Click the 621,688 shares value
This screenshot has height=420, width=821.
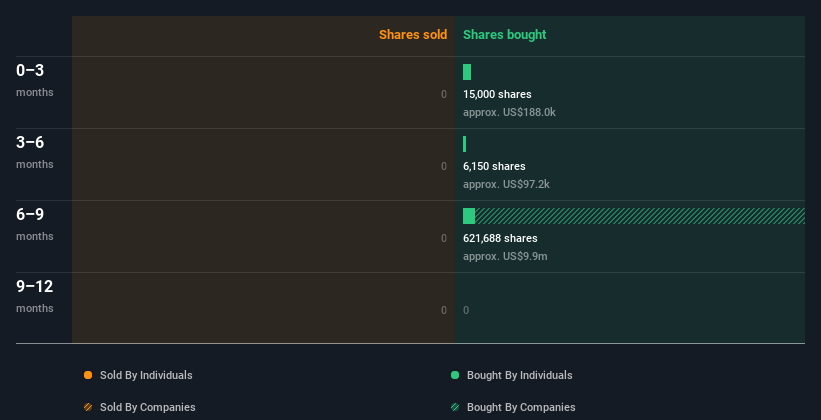[500, 238]
